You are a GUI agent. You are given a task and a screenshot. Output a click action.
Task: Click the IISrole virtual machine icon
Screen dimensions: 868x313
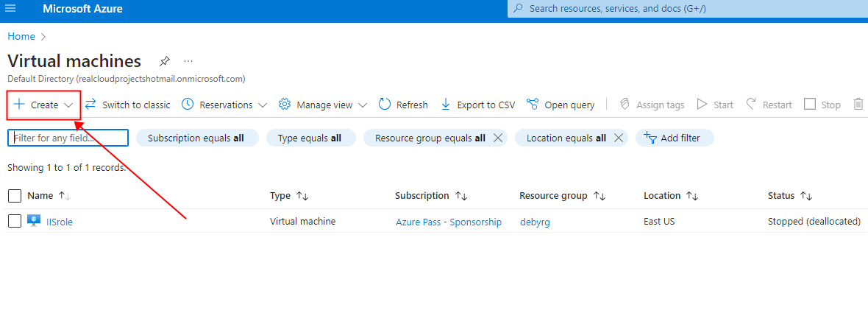click(x=34, y=221)
